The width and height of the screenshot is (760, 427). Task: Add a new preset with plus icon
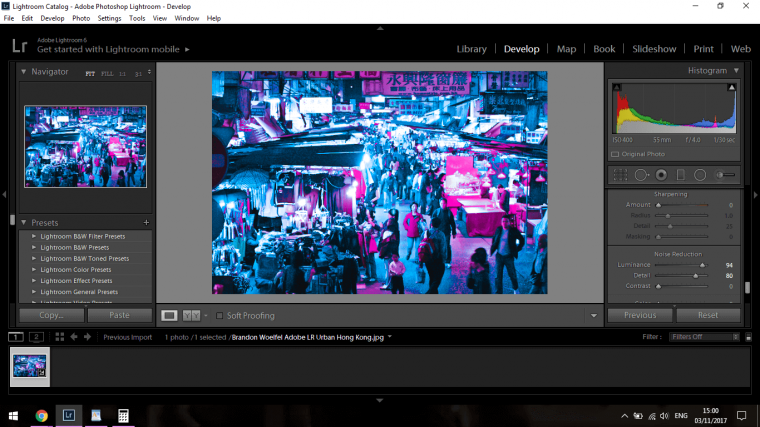tap(146, 222)
